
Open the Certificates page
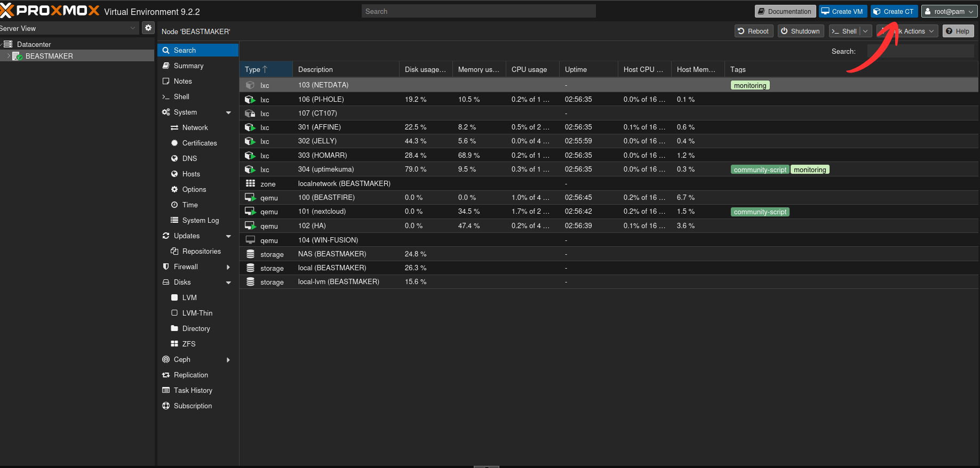pyautogui.click(x=198, y=143)
